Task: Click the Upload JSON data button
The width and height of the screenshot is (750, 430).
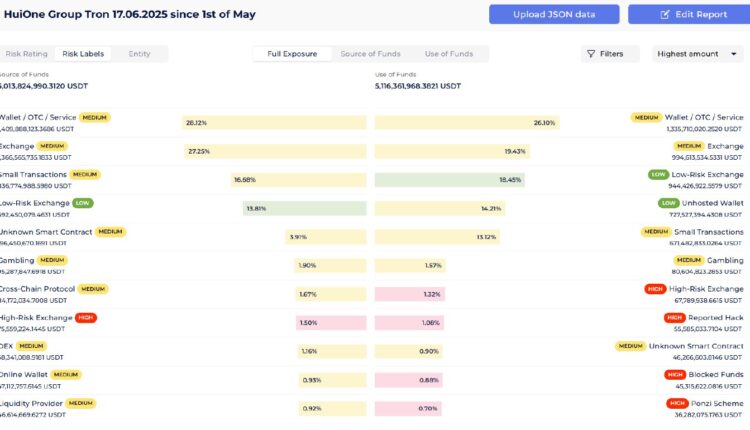Action: 554,14
